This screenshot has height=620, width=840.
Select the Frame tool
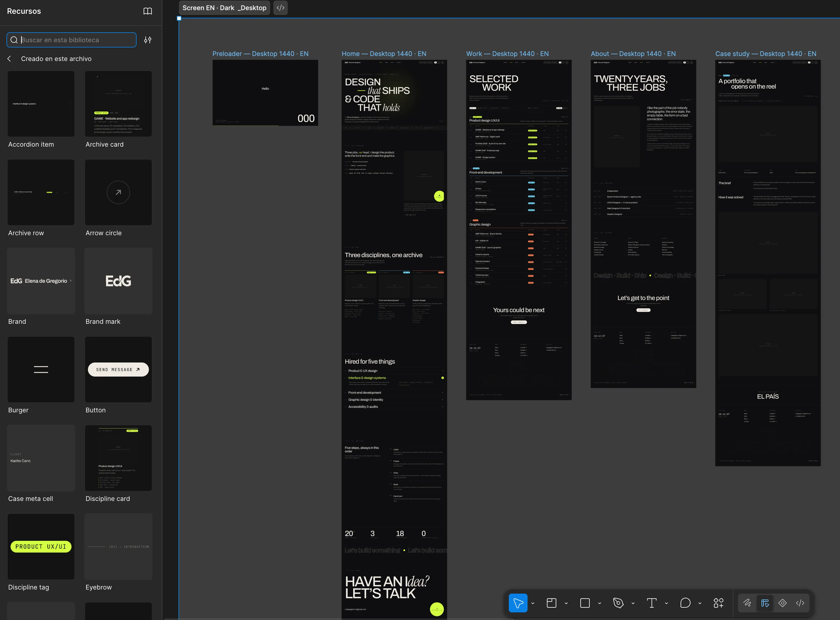click(x=551, y=603)
